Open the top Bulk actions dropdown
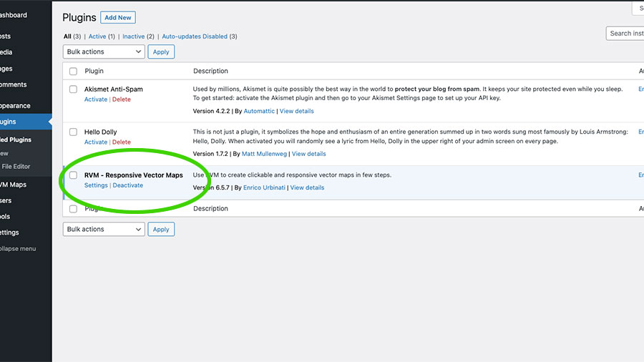This screenshot has height=362, width=644. [104, 52]
